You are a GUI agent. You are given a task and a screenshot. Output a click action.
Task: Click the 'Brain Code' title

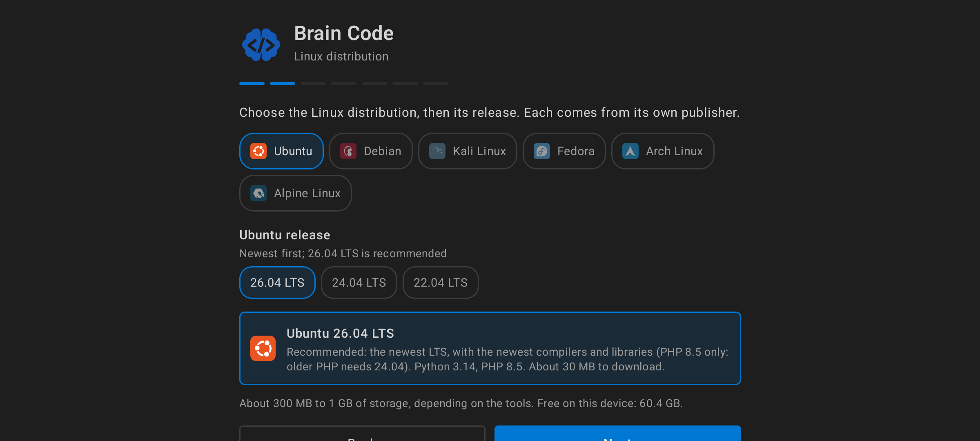pos(344,33)
